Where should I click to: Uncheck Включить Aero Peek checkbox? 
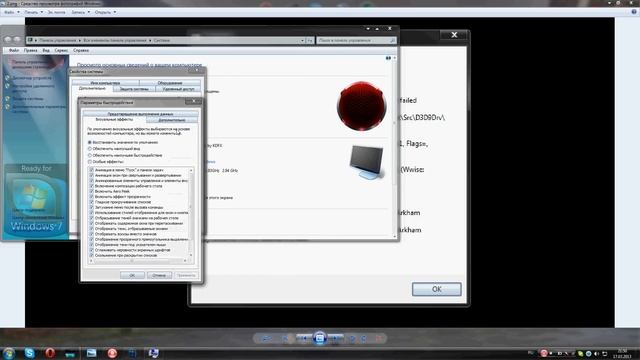pyautogui.click(x=91, y=191)
